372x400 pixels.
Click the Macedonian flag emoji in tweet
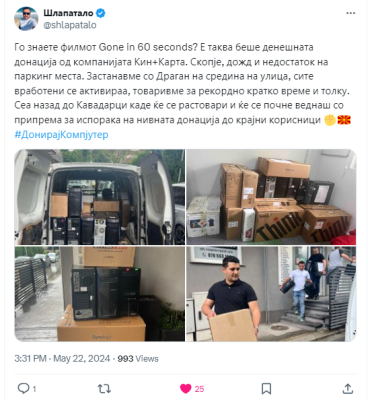(x=344, y=120)
